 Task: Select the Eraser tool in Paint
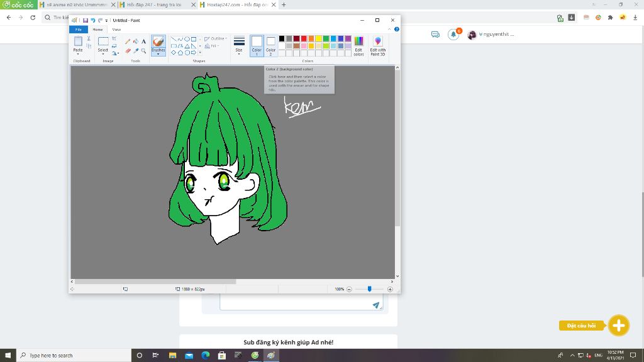128,51
